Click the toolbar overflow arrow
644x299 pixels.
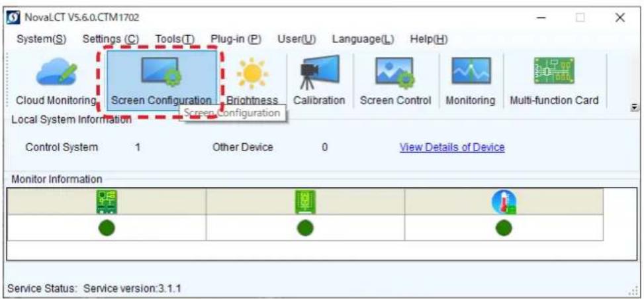pyautogui.click(x=635, y=108)
